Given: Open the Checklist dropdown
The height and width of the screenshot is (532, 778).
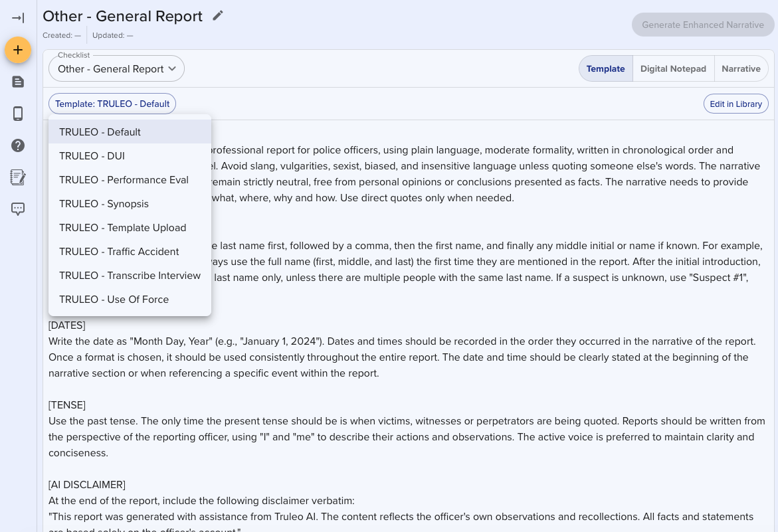Looking at the screenshot, I should [116, 69].
